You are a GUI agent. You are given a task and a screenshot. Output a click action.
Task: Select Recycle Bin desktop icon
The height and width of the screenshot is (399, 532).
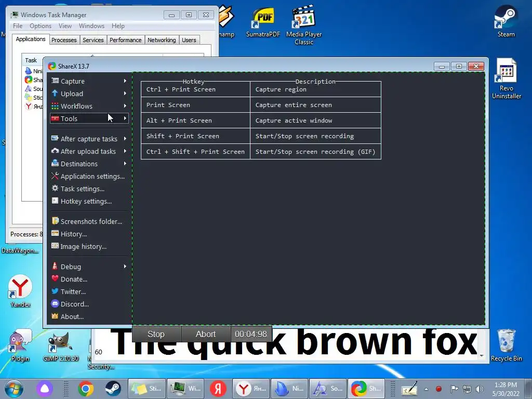(506, 345)
